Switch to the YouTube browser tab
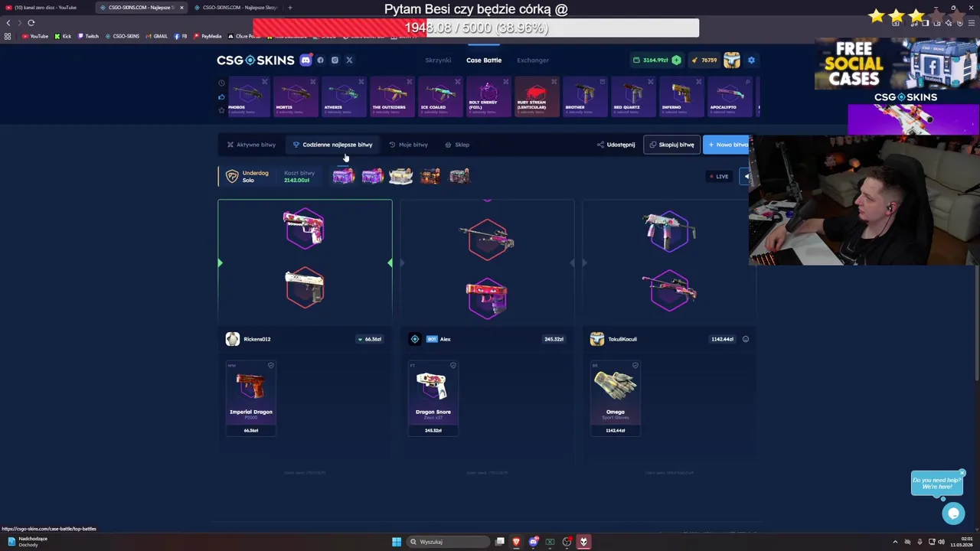The image size is (980, 551). coord(46,8)
